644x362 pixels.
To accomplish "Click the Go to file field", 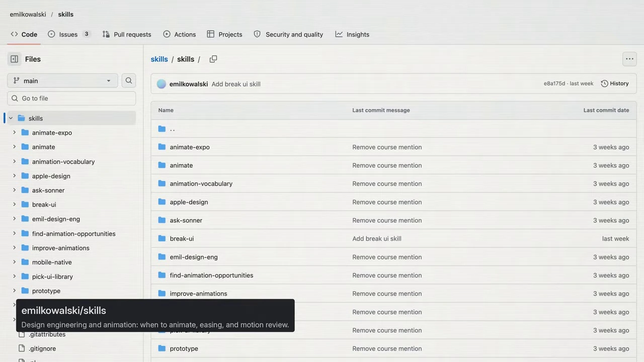I will 71,99.
